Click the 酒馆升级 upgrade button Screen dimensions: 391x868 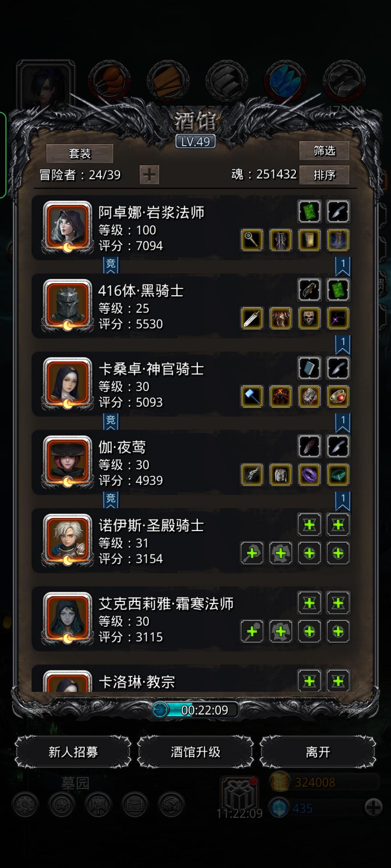(x=195, y=752)
